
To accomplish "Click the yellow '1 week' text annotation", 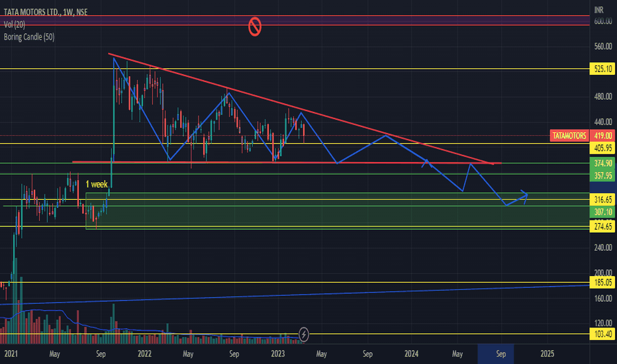I will (x=97, y=184).
